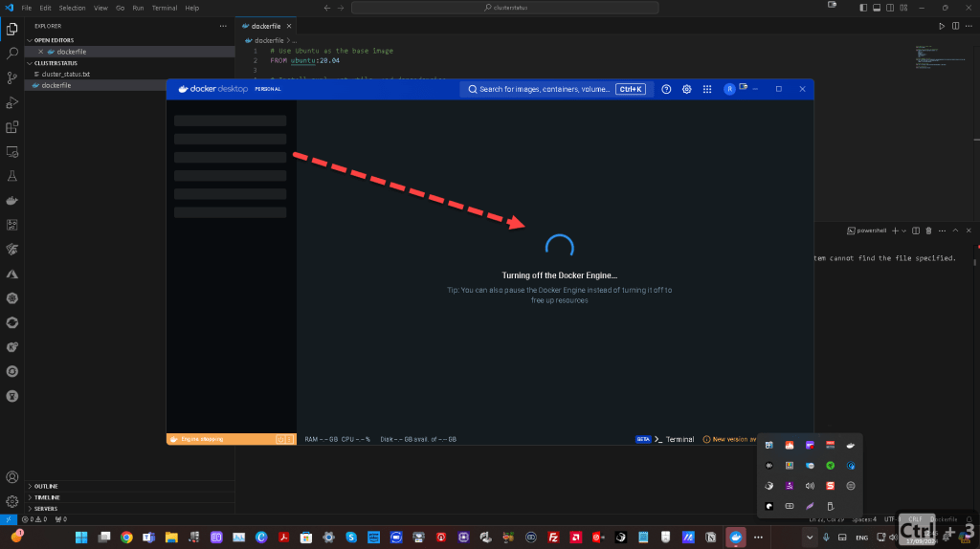Open the File menu
Screen dimensions: 980x549
pos(26,8)
